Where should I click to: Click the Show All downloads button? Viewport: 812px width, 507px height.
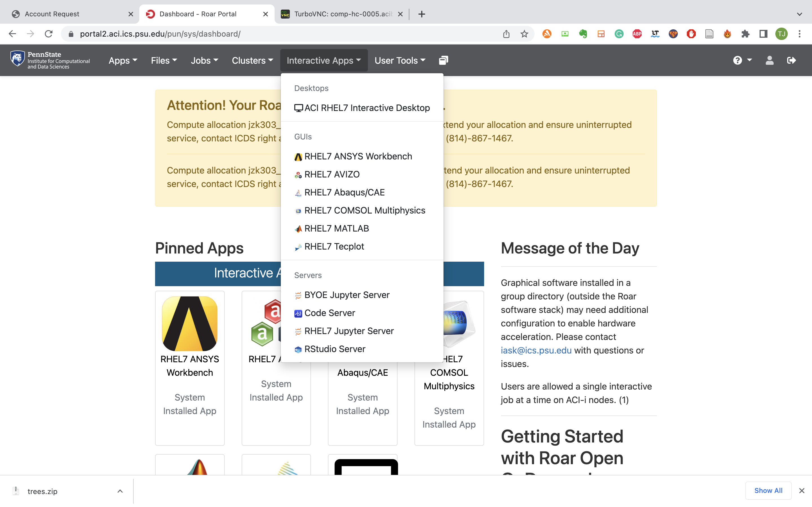(x=768, y=490)
